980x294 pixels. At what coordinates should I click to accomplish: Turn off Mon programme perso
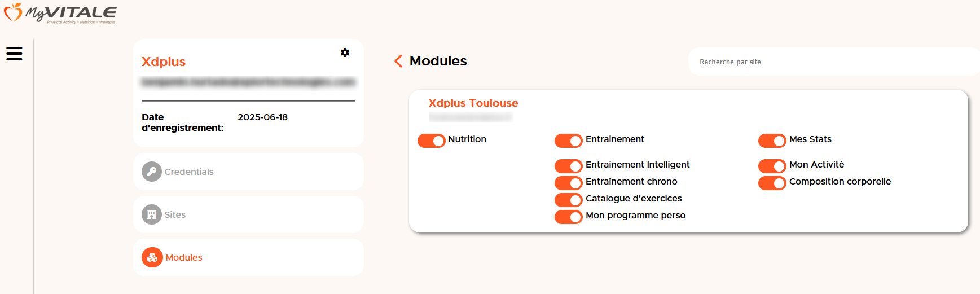point(569,217)
